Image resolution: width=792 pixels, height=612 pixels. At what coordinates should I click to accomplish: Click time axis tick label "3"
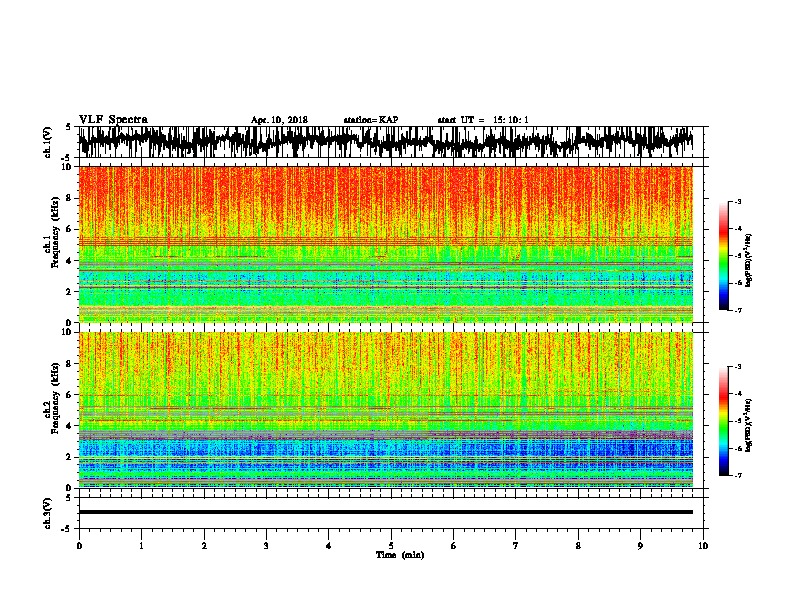(x=266, y=546)
